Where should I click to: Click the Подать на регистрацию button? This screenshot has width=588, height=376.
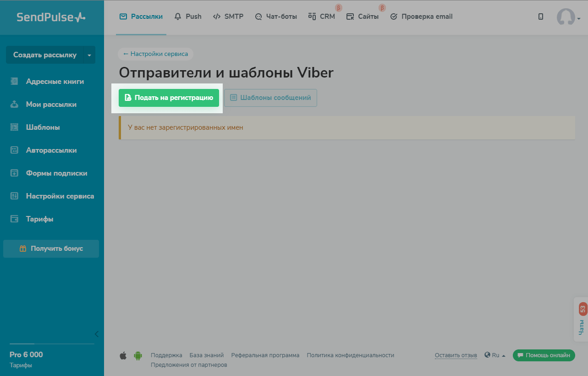(168, 98)
